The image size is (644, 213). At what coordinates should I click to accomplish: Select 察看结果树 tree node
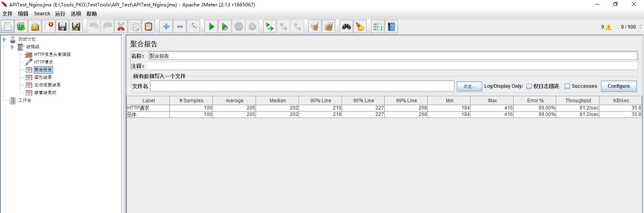pyautogui.click(x=45, y=93)
